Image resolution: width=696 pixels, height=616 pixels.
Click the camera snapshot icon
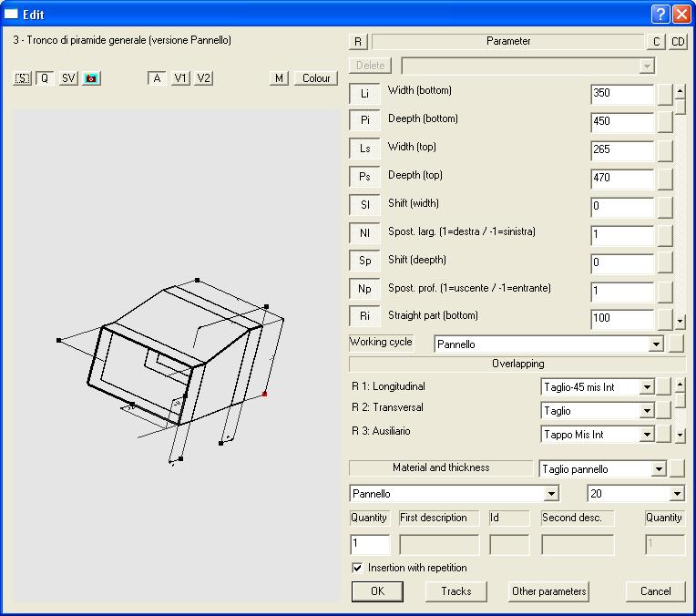coord(91,78)
